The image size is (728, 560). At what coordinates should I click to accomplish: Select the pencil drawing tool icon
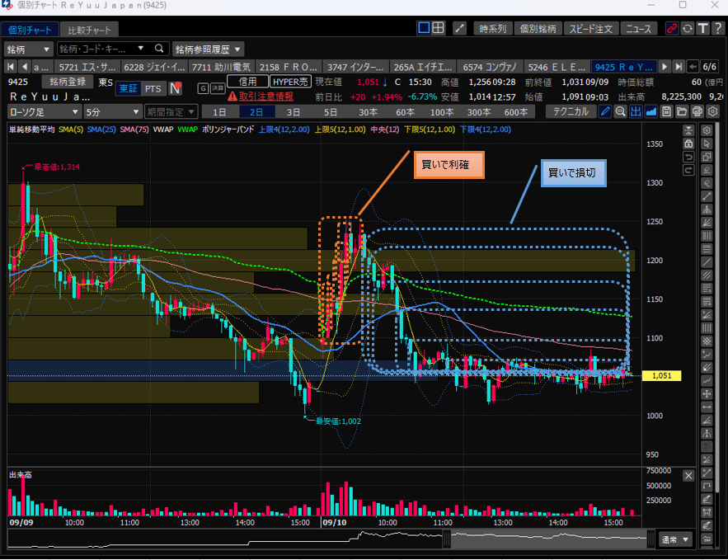606,111
